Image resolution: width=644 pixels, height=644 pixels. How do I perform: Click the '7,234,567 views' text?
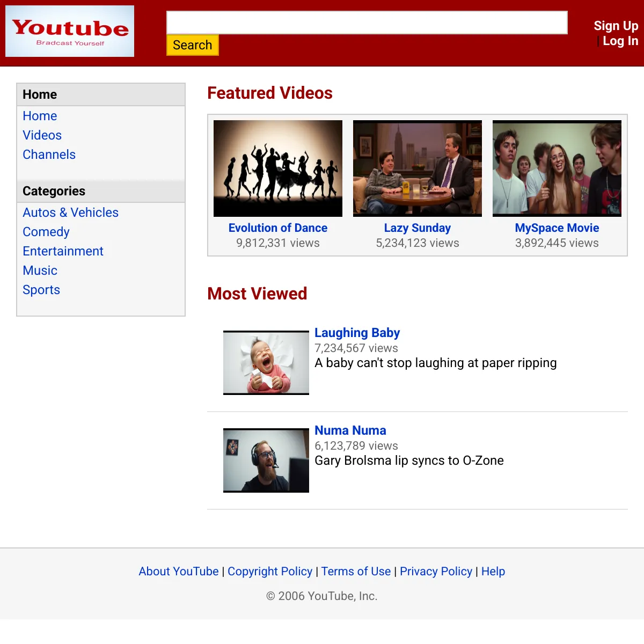(356, 348)
